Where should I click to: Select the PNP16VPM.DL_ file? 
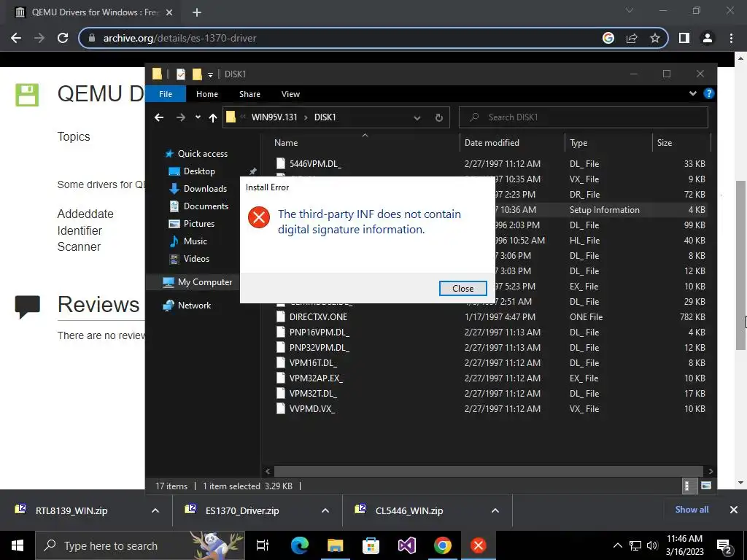pyautogui.click(x=320, y=332)
